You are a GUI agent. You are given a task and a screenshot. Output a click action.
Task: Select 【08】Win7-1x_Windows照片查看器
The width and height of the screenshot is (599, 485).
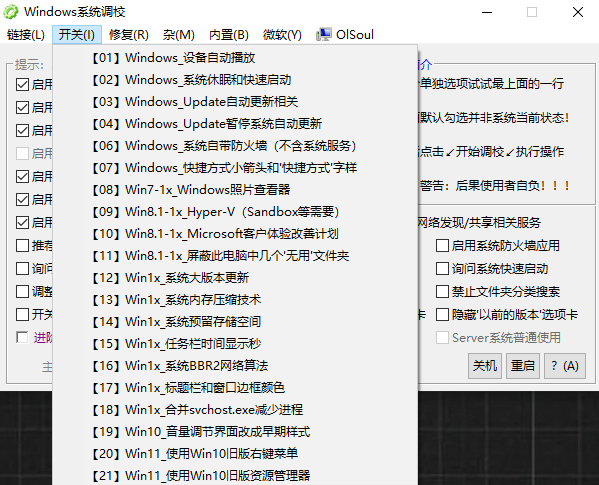coord(235,190)
